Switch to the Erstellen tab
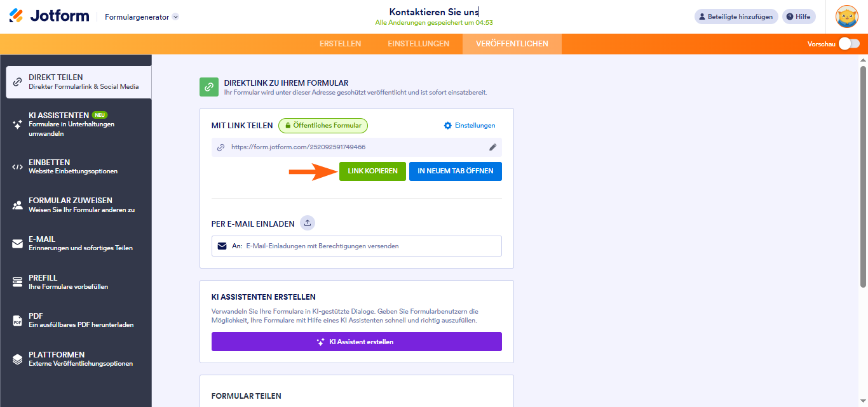 (x=340, y=44)
